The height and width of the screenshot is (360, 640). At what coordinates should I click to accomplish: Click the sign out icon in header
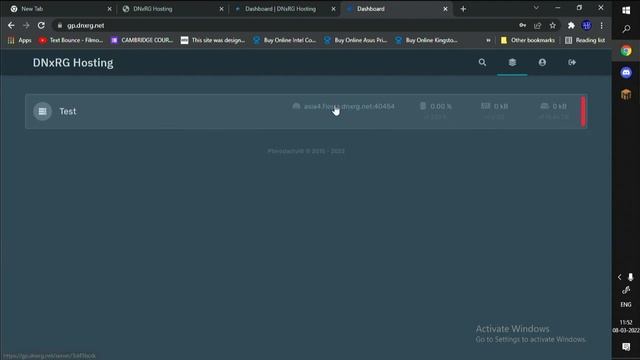click(x=572, y=62)
